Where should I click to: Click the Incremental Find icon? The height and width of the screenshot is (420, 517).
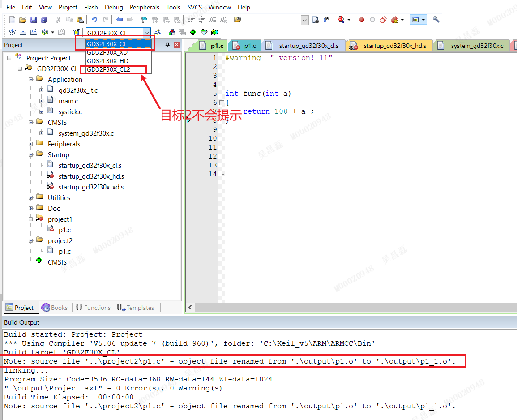[326, 20]
